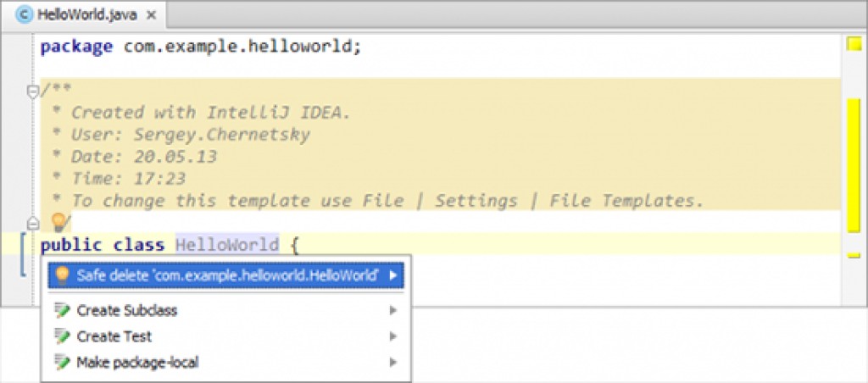The width and height of the screenshot is (868, 383).
Task: Click the 'Created with IntelliJ IDEA.' comment
Action: 211,113
